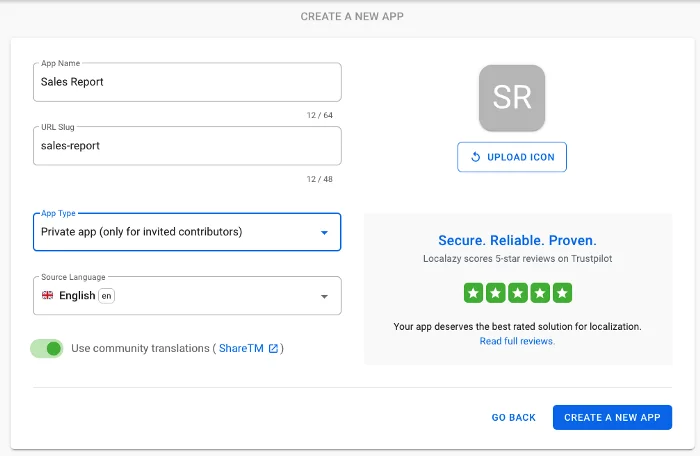Click the second green Trustpilot star
This screenshot has height=456, width=700.
coord(495,293)
